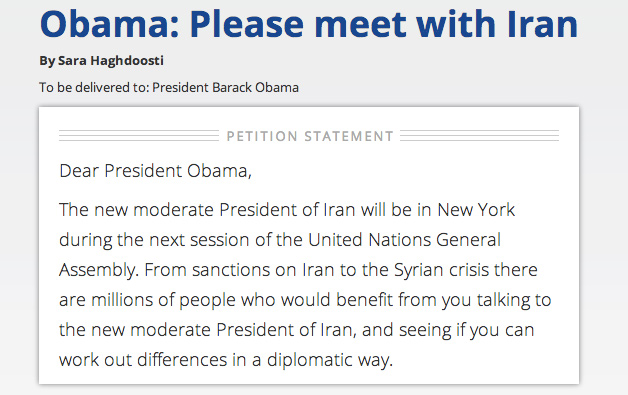
Task: Click the word By in the byline
Action: (47, 61)
